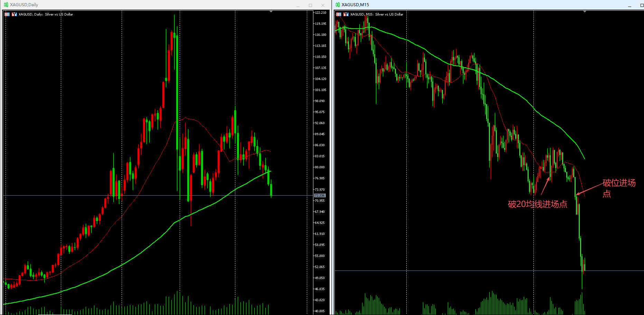The image size is (644, 315).
Task: Open the quick trading panel icon on M15 chart
Action: pyautogui.click(x=339, y=14)
